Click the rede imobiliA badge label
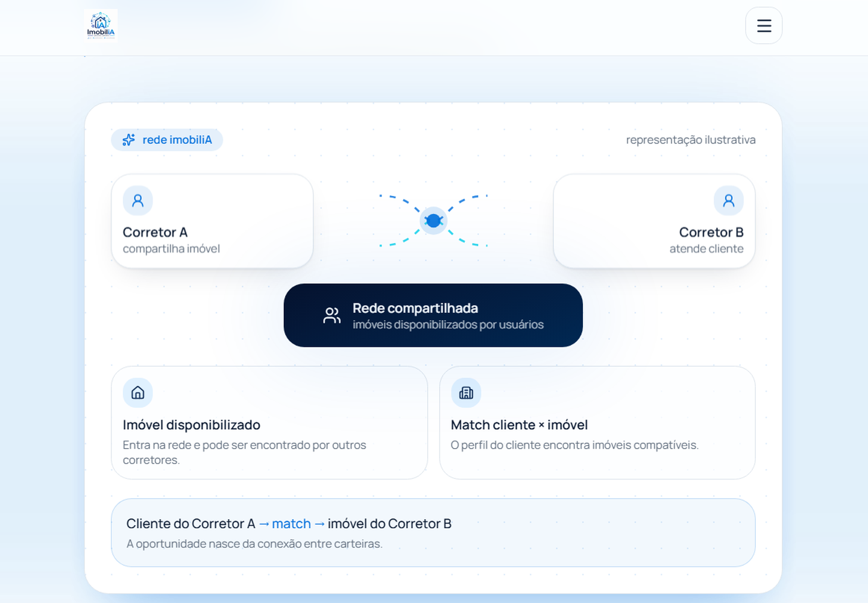Viewport: 868px width, 603px height. pos(177,140)
